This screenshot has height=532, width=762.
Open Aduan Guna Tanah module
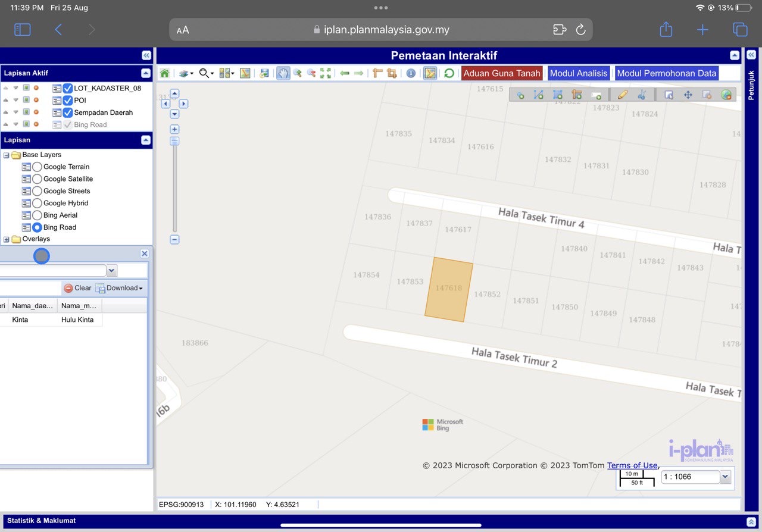[501, 73]
